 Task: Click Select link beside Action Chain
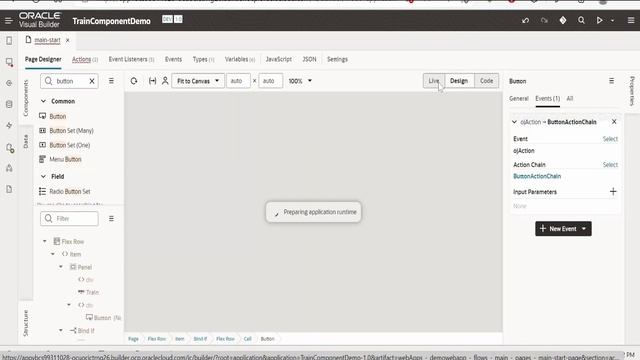610,164
